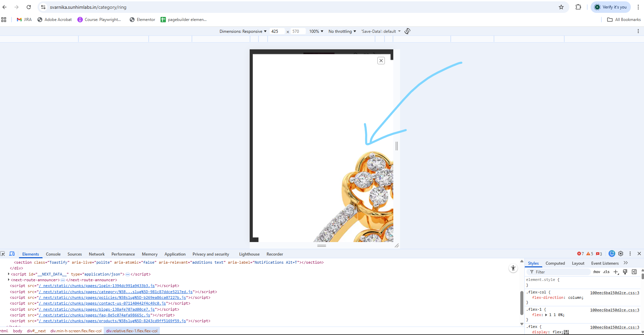Select the Event Listeners tab
644x335 pixels.
(x=605, y=263)
